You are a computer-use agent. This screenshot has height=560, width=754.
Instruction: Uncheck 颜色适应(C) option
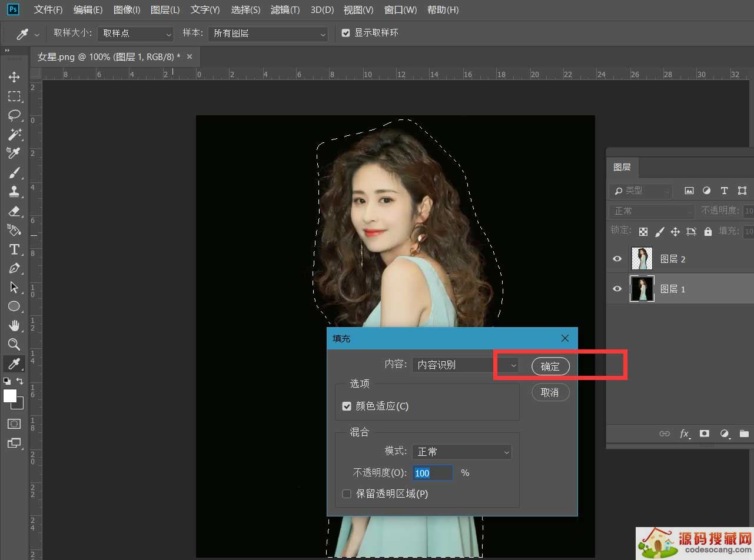point(347,406)
